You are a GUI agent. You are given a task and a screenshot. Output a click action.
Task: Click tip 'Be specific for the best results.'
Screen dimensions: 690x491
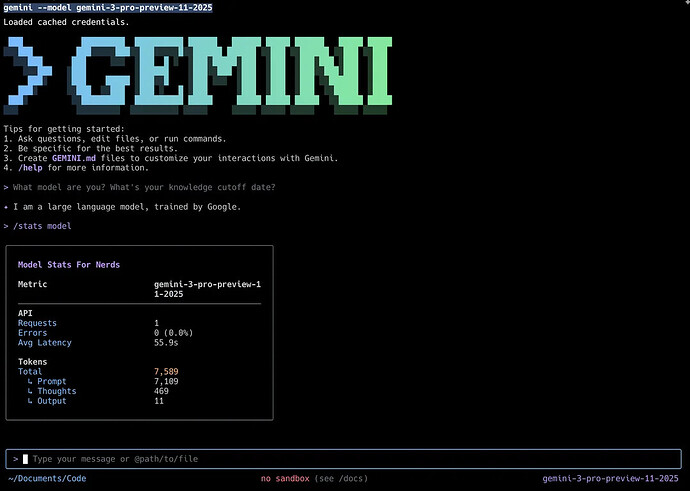point(98,148)
